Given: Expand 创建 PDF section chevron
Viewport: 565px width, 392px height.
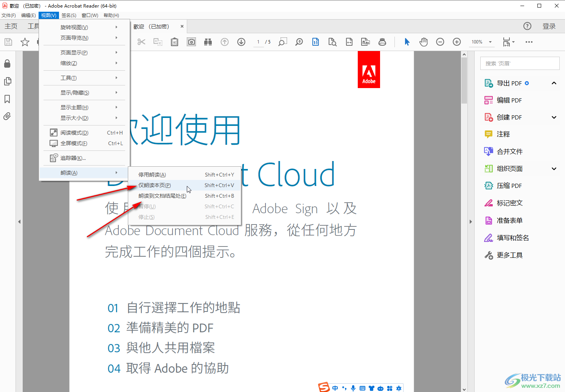Looking at the screenshot, I should [x=554, y=117].
